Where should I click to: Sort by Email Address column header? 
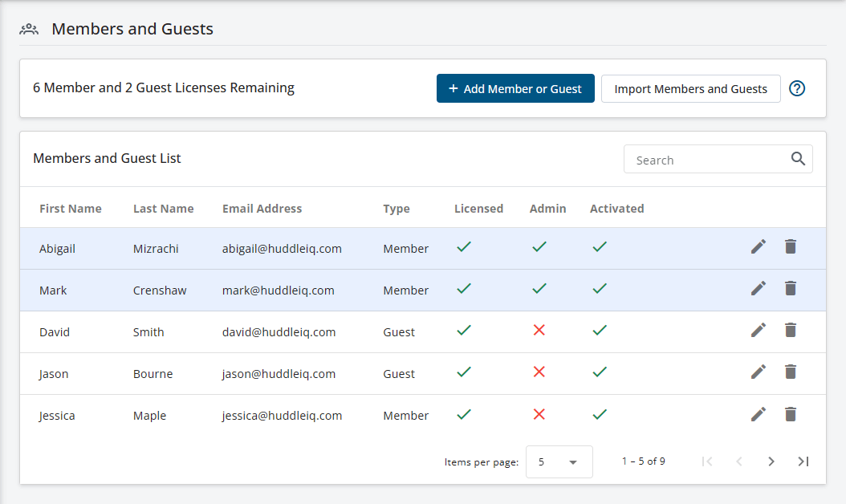[262, 209]
